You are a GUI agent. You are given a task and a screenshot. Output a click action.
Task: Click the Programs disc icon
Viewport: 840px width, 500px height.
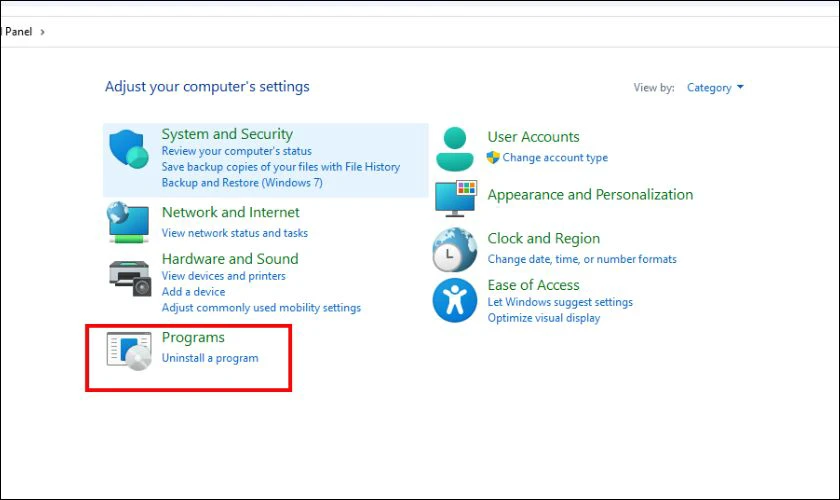coord(129,351)
